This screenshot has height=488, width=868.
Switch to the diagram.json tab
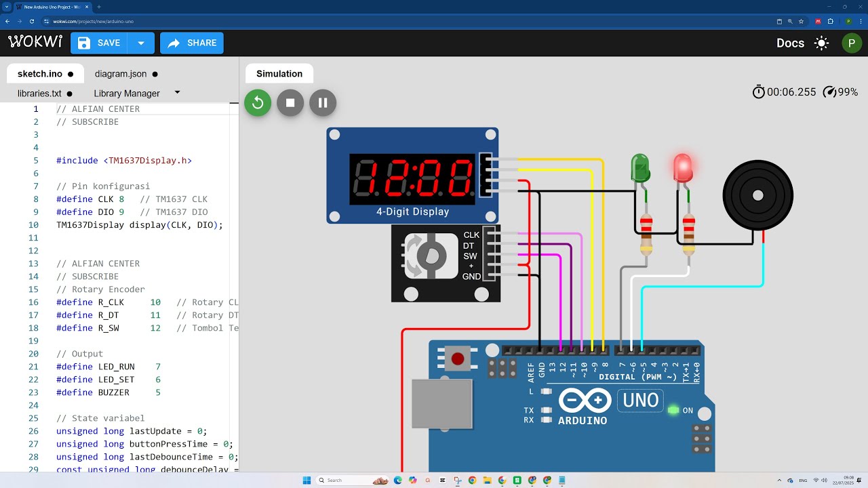(126, 74)
